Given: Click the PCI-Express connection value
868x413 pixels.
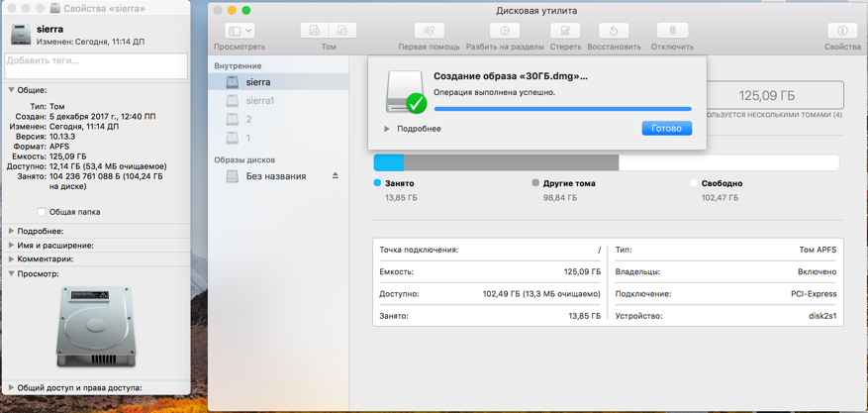Looking at the screenshot, I should (814, 294).
